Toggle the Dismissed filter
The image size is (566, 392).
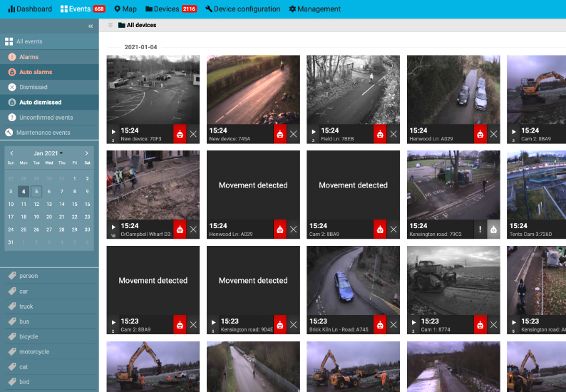click(x=49, y=87)
